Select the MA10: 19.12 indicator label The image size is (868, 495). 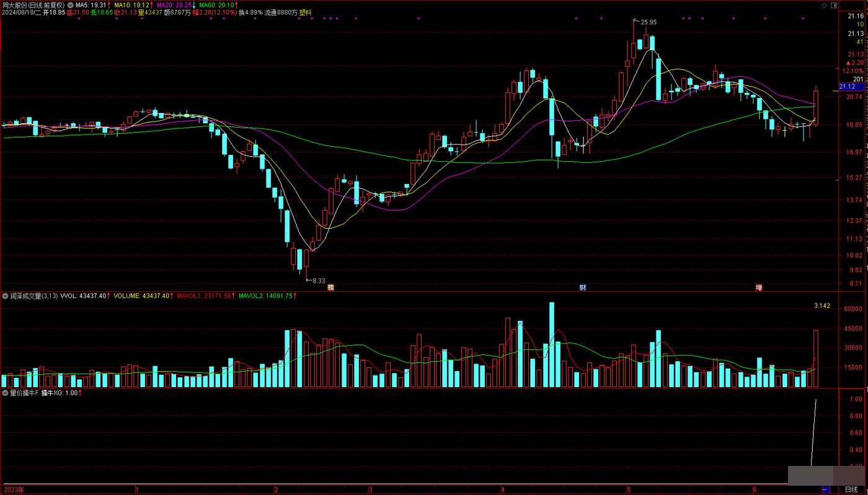(x=132, y=4)
